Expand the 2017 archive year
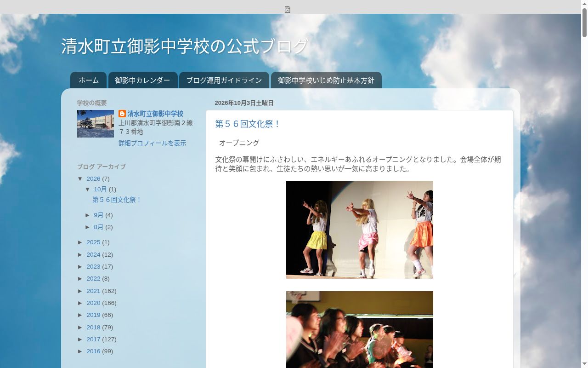588x368 pixels. pos(81,339)
